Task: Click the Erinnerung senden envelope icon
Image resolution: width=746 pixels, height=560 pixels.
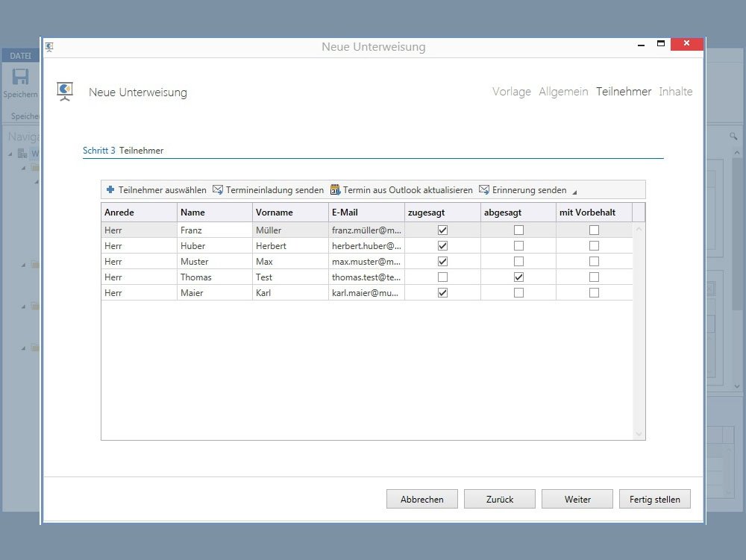Action: pos(484,190)
